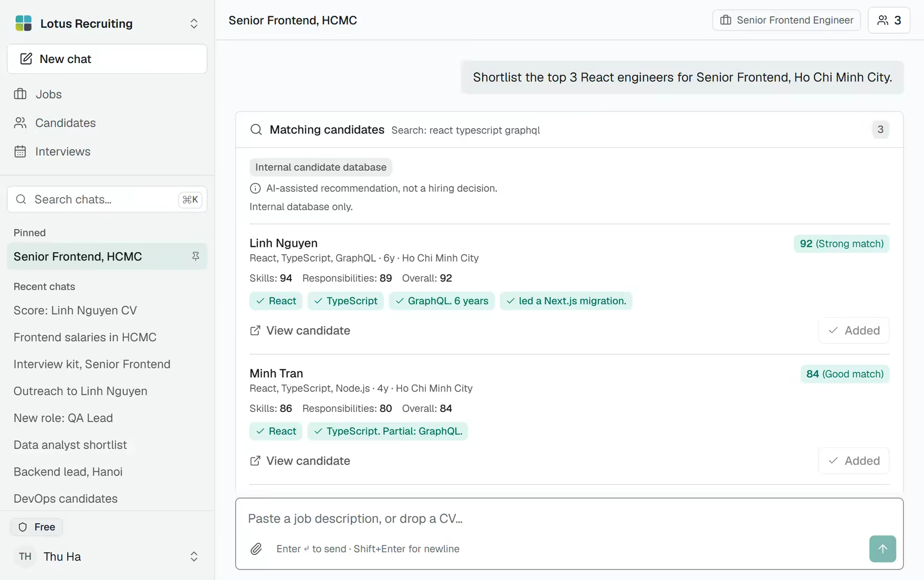Open the Senior Frontend Engineer job chip
The image size is (924, 580).
pyautogui.click(x=786, y=20)
